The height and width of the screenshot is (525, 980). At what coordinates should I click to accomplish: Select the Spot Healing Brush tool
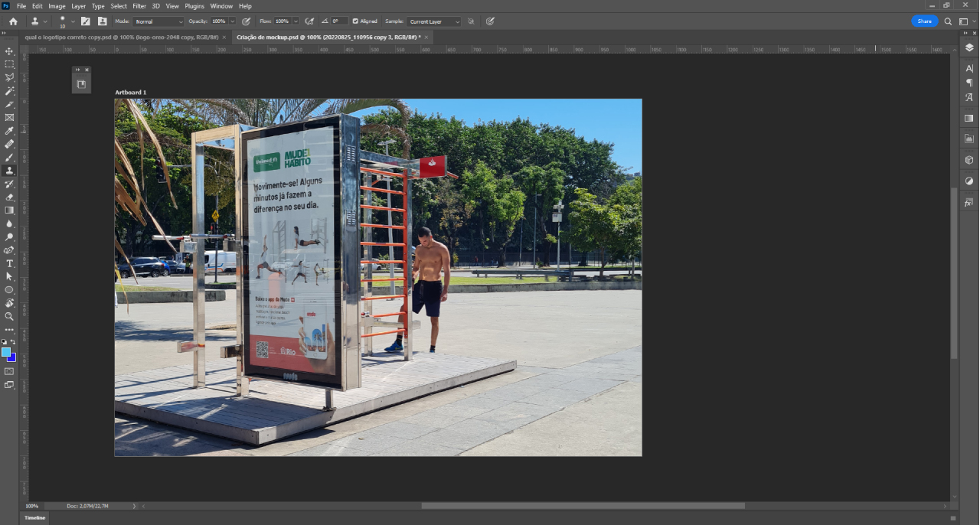(9, 144)
